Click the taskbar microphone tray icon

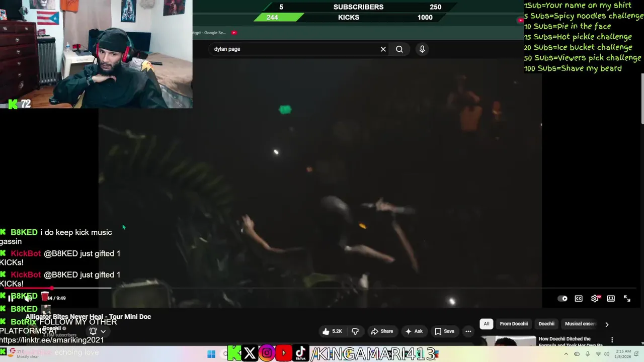tap(587, 354)
